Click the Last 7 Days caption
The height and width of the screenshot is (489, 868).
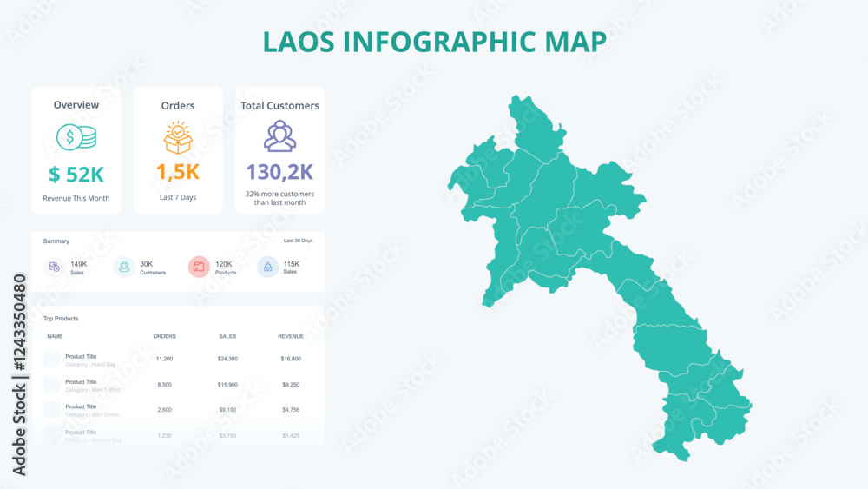point(178,197)
